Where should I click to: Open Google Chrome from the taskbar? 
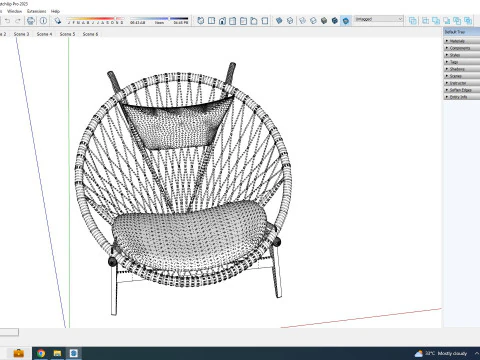pyautogui.click(x=41, y=353)
